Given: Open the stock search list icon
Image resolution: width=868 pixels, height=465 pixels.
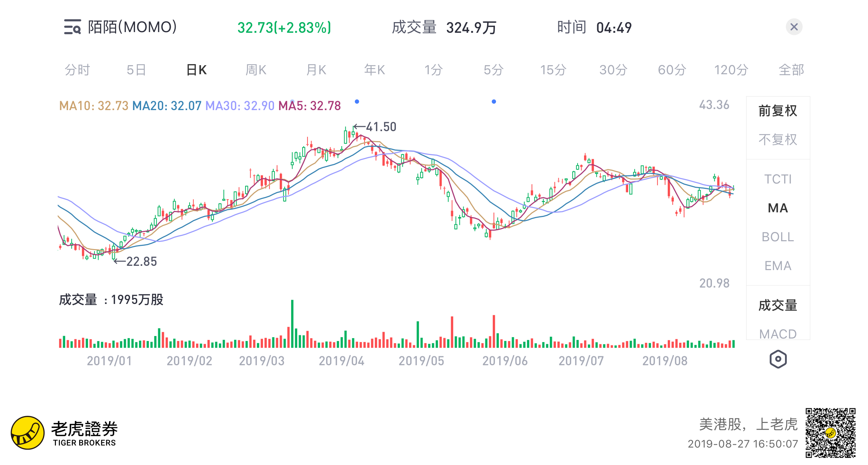Looking at the screenshot, I should pos(73,27).
